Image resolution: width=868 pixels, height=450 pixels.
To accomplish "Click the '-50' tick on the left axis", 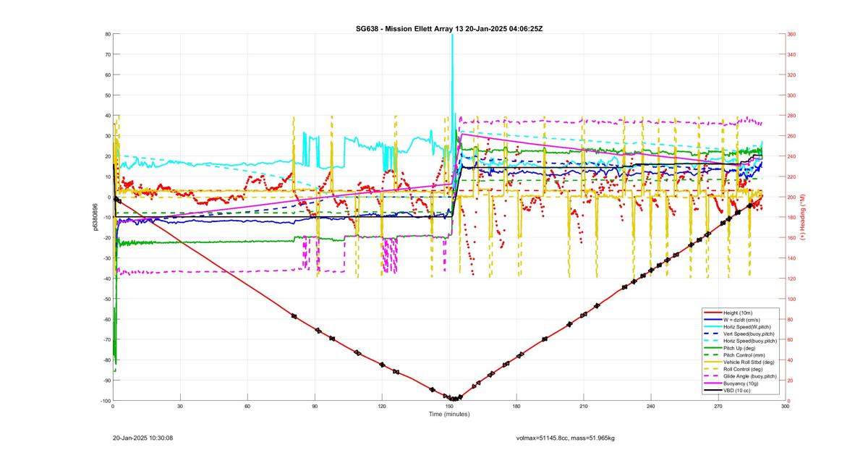I will click(106, 299).
